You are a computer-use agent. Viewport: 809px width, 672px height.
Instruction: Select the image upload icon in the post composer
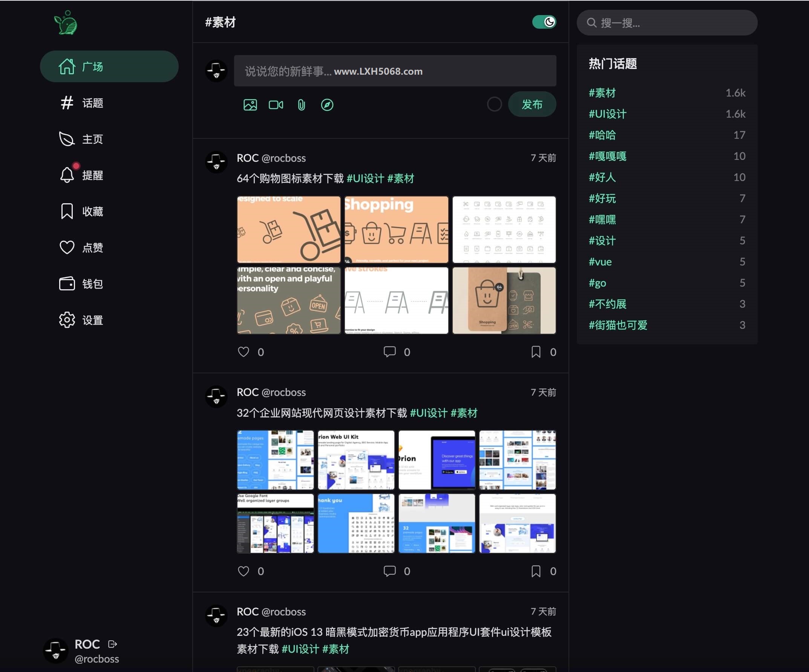pos(250,104)
